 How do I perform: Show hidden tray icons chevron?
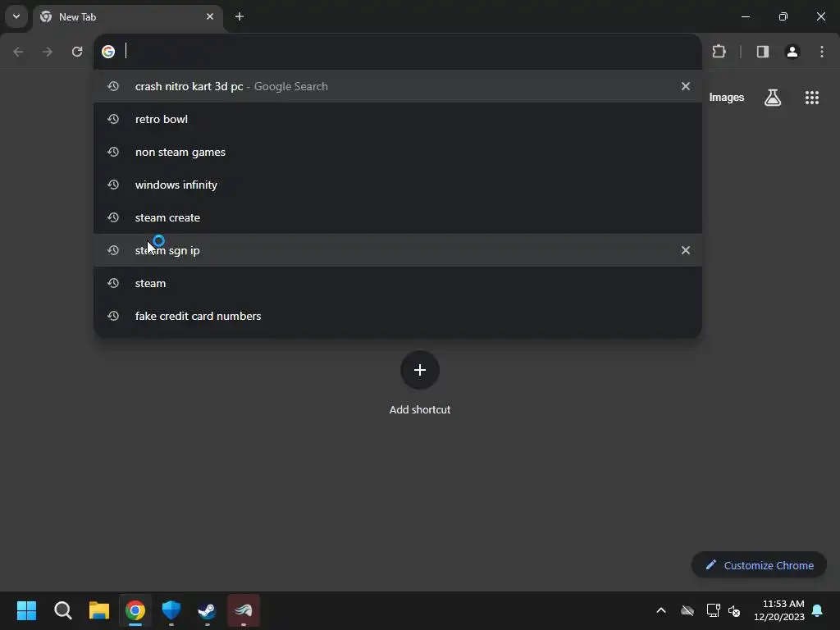tap(661, 610)
